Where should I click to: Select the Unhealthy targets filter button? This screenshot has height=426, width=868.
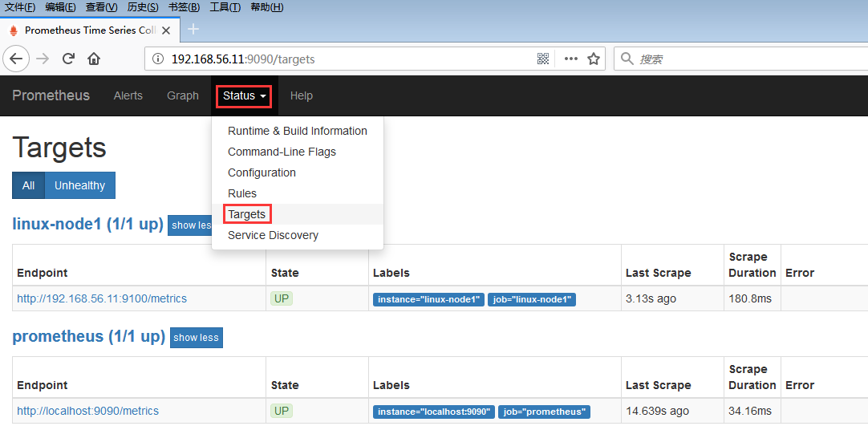79,185
